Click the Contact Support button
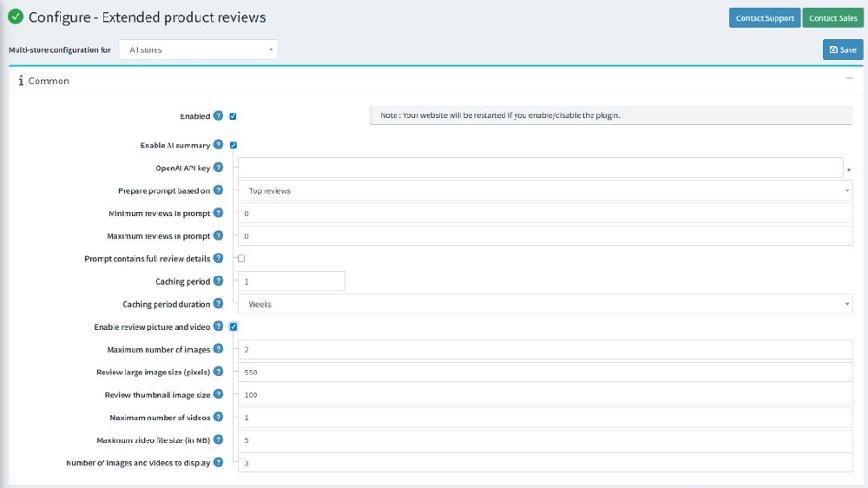868x488 pixels. tap(765, 17)
